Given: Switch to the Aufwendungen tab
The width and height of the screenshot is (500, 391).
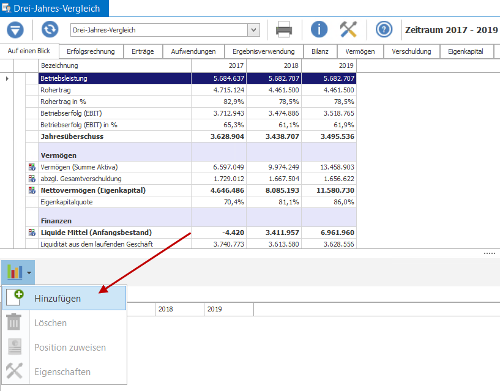Looking at the screenshot, I should (x=193, y=52).
